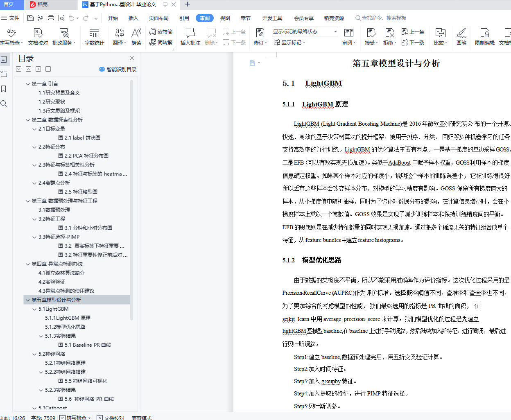Screen dimensions: 511x420
Task: Click the save icon in the quick access bar
Action: pyautogui.click(x=31, y=18)
